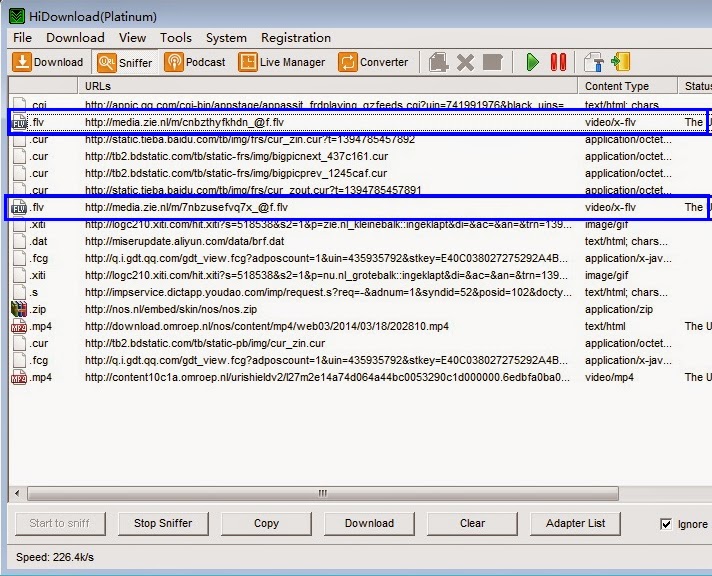Open the File menu
Image resolution: width=712 pixels, height=576 pixels.
coord(22,38)
